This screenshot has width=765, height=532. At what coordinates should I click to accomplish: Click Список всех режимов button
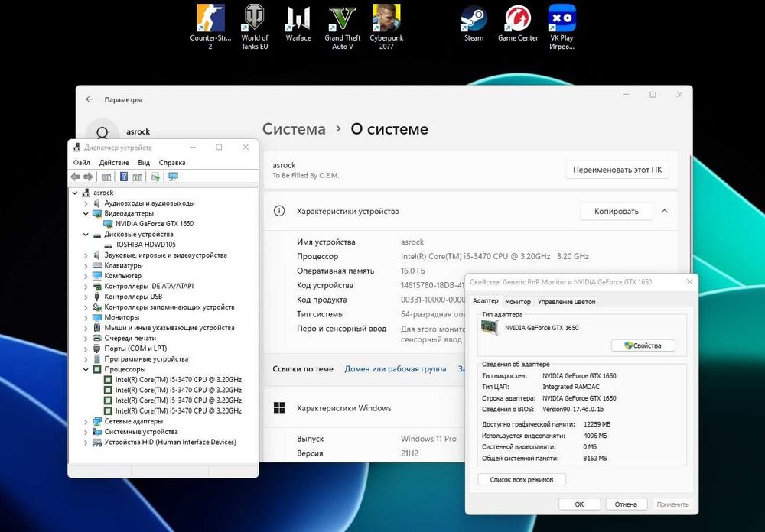click(x=522, y=479)
